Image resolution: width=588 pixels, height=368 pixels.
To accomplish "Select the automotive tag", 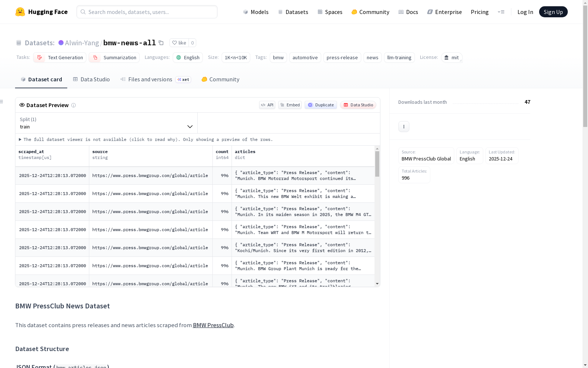I will tap(305, 57).
